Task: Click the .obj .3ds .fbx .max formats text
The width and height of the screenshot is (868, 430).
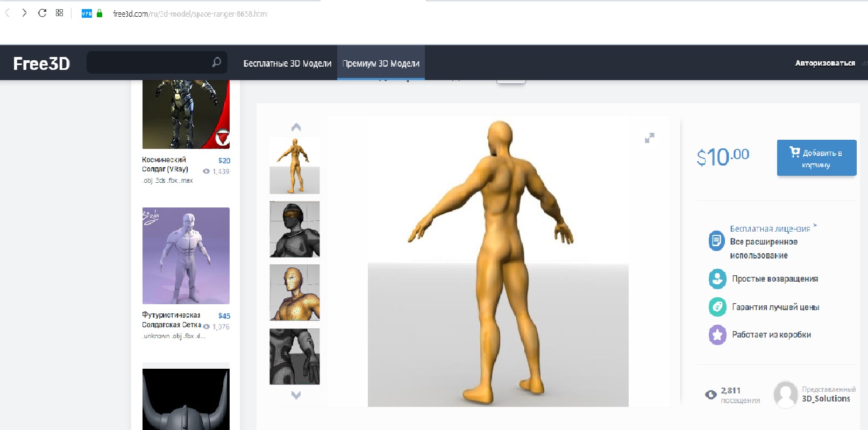Action: point(168,181)
